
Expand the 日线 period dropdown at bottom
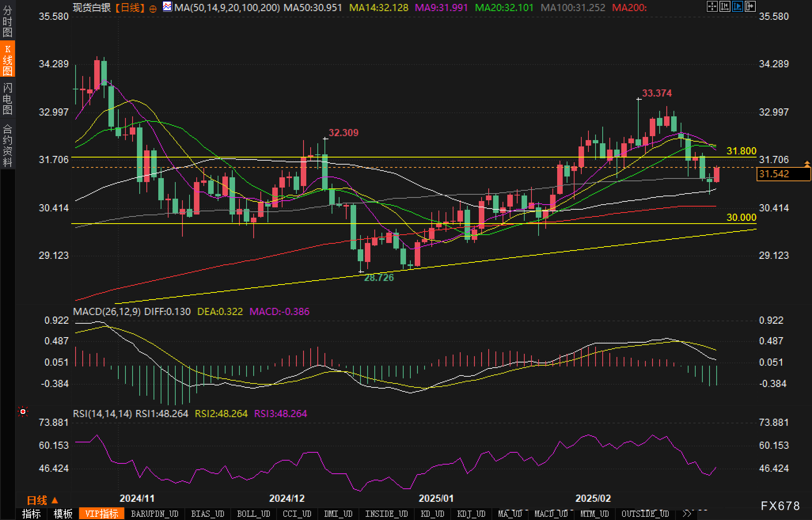[x=42, y=501]
